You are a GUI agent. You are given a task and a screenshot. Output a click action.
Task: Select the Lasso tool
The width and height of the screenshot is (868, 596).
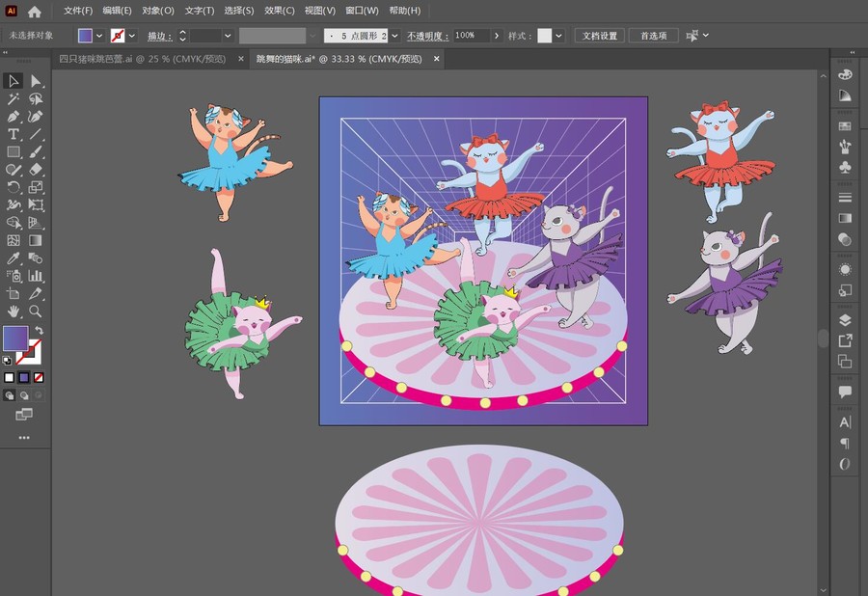pyautogui.click(x=36, y=99)
